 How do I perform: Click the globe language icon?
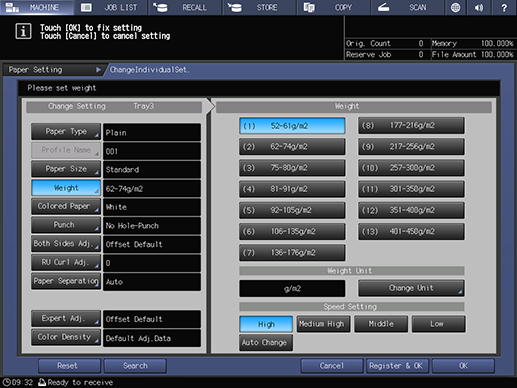pos(455,7)
